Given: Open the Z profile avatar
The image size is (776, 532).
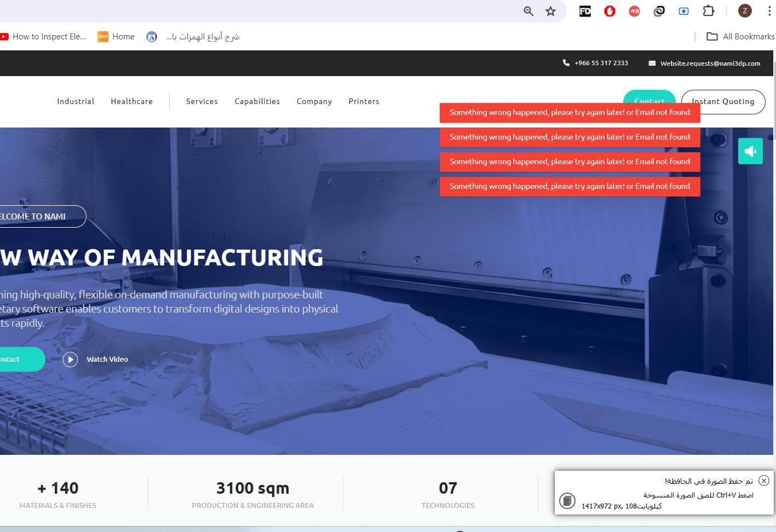Looking at the screenshot, I should [x=745, y=11].
